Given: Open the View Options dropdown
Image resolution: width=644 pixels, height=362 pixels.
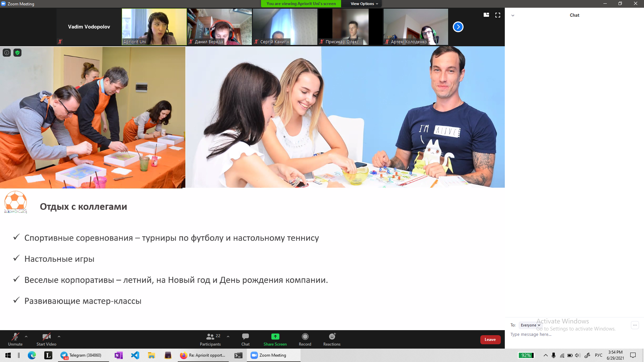Looking at the screenshot, I should pos(364,4).
